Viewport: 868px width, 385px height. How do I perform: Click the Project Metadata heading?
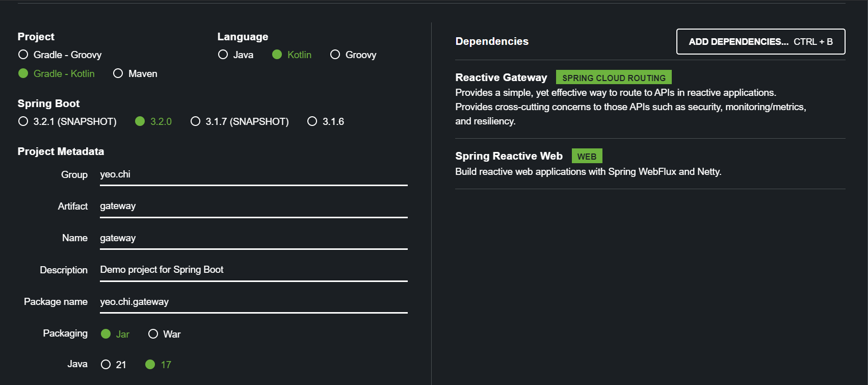(x=61, y=151)
